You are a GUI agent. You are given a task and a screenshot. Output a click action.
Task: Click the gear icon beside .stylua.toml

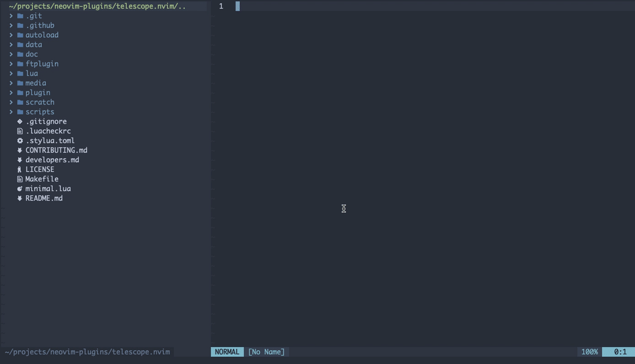point(20,141)
